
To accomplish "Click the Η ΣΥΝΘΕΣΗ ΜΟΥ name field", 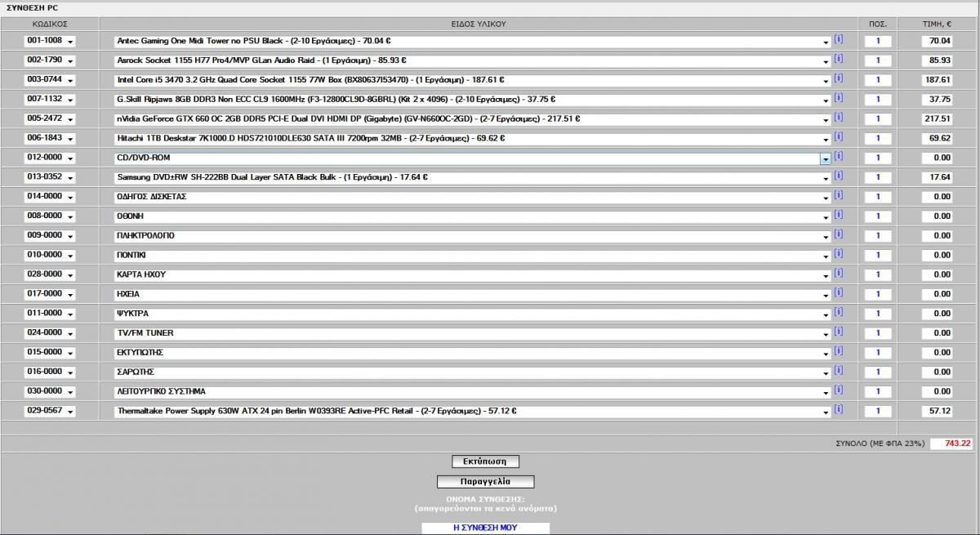I will click(486, 528).
